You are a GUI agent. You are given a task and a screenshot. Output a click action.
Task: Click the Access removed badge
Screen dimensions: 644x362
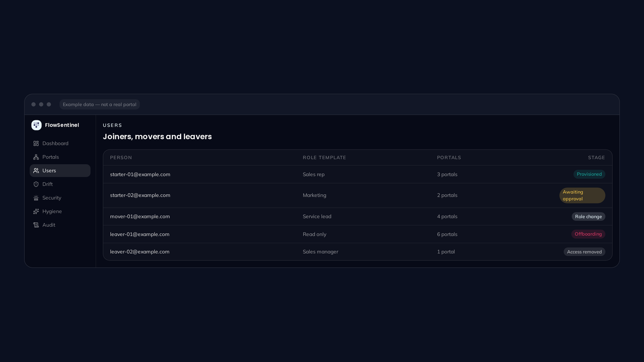584,252
